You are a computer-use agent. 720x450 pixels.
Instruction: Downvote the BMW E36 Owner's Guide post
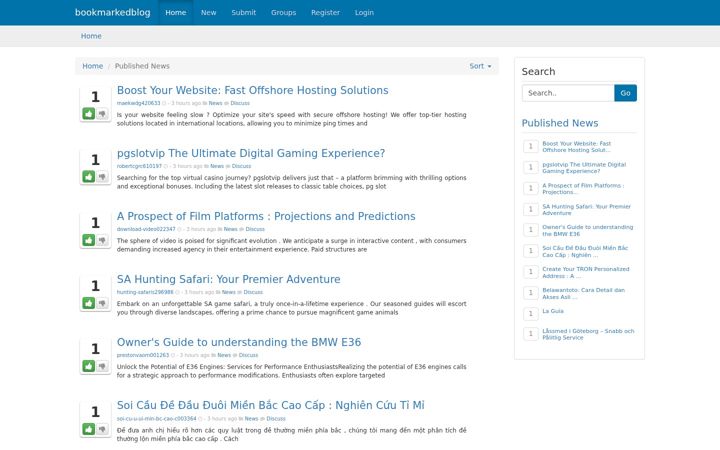tap(102, 366)
